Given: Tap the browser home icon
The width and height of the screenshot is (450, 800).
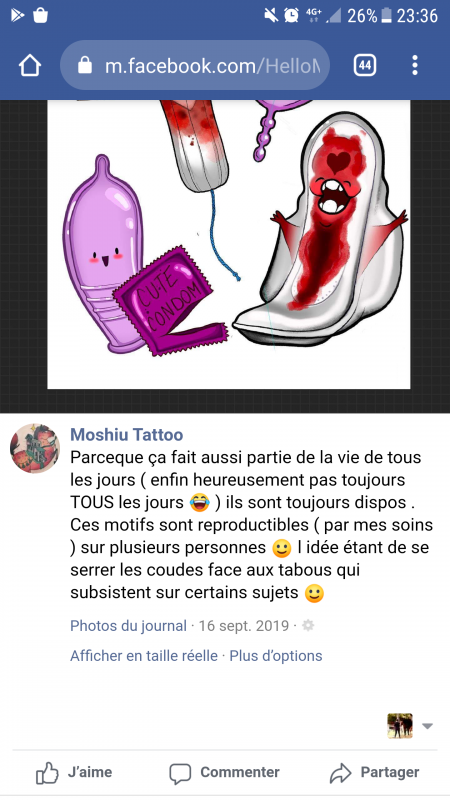Looking at the screenshot, I should pyautogui.click(x=30, y=65).
